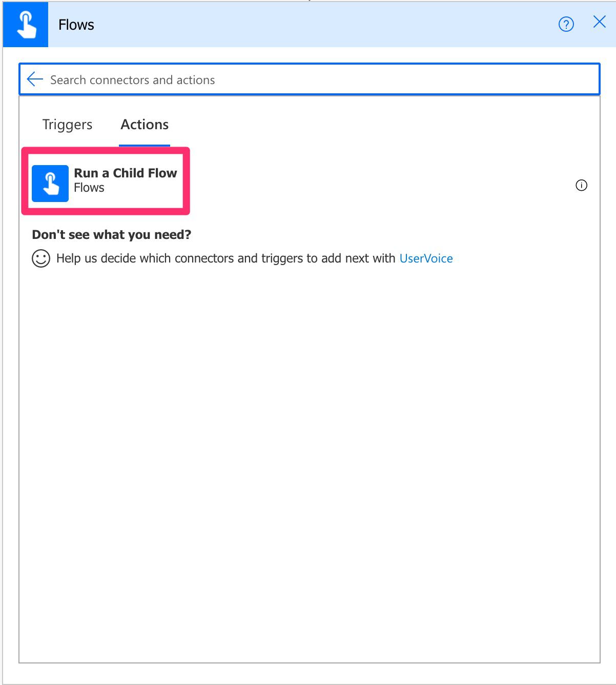This screenshot has width=616, height=685.
Task: Click the search connectors and actions field
Action: click(205, 79)
